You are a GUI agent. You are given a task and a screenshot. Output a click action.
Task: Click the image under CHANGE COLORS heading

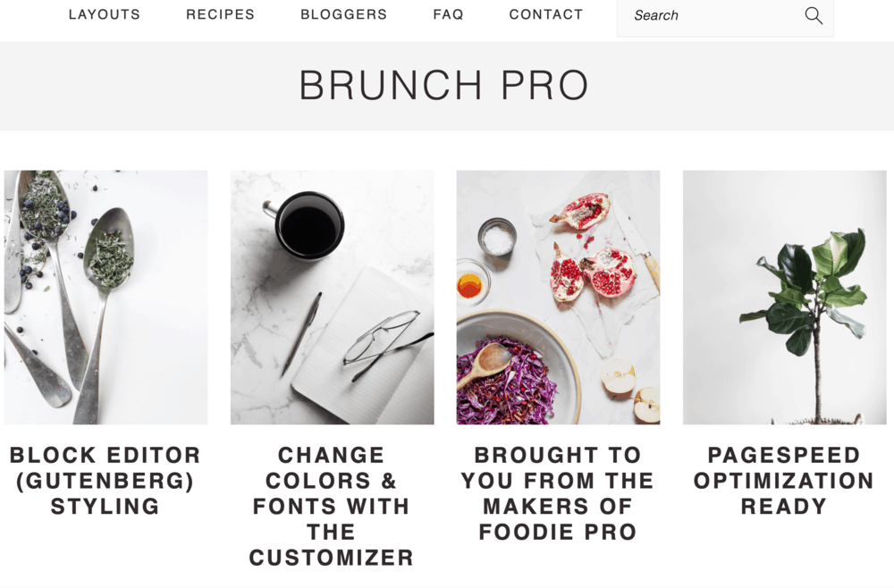(x=333, y=297)
